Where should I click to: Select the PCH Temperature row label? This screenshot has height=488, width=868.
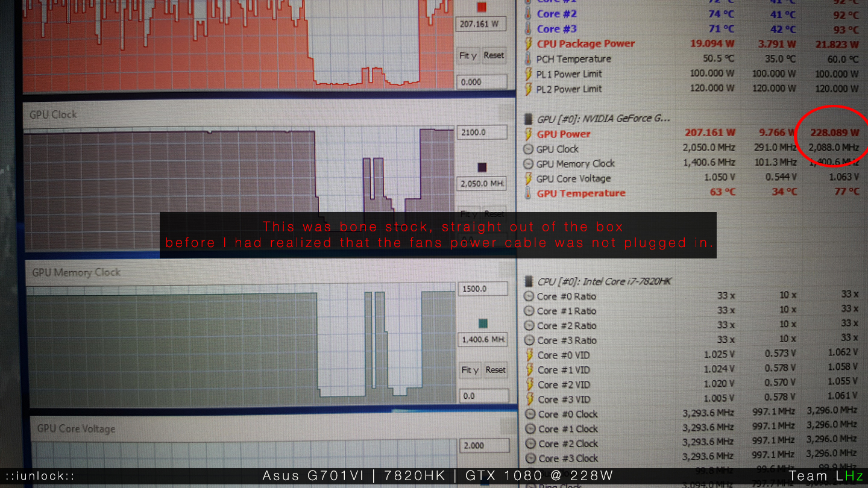tap(574, 59)
